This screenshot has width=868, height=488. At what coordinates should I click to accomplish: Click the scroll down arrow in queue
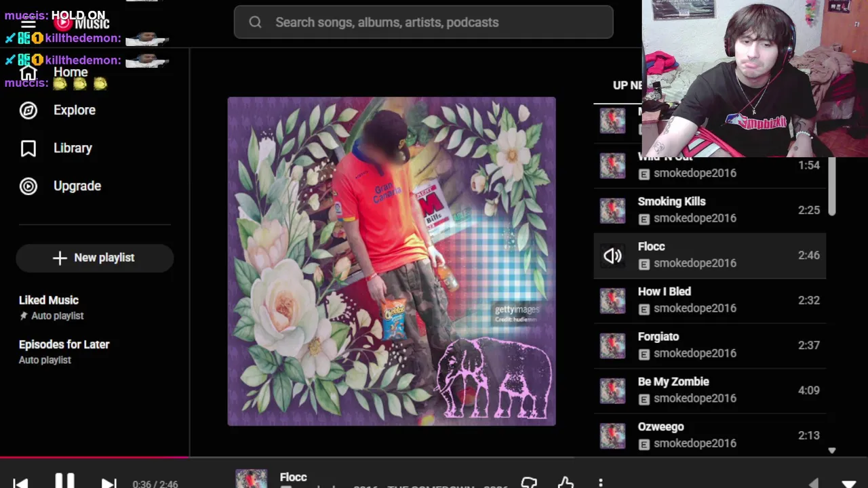(x=832, y=451)
